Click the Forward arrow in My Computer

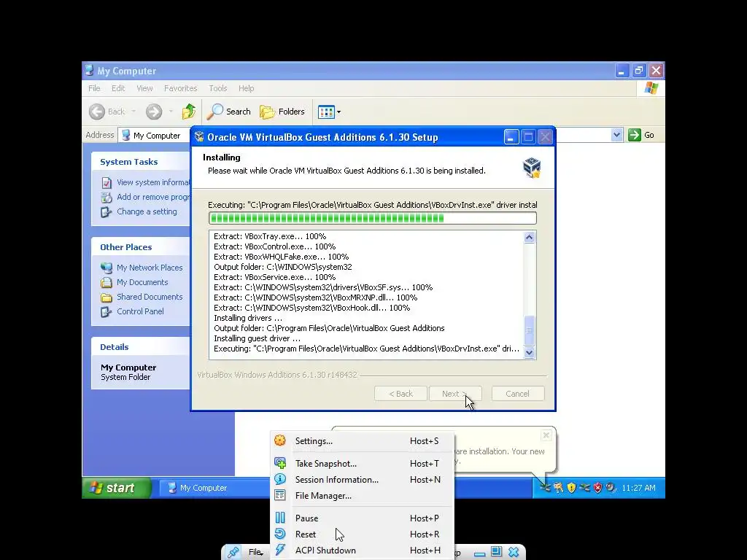tap(154, 112)
